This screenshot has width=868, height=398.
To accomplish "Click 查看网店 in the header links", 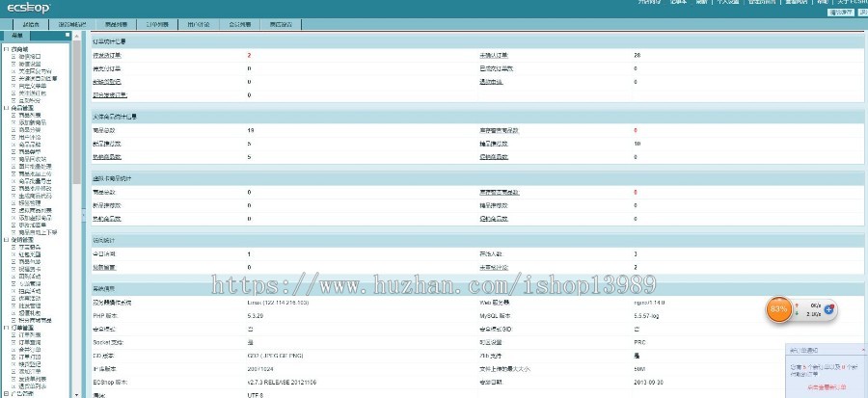I will click(x=795, y=2).
